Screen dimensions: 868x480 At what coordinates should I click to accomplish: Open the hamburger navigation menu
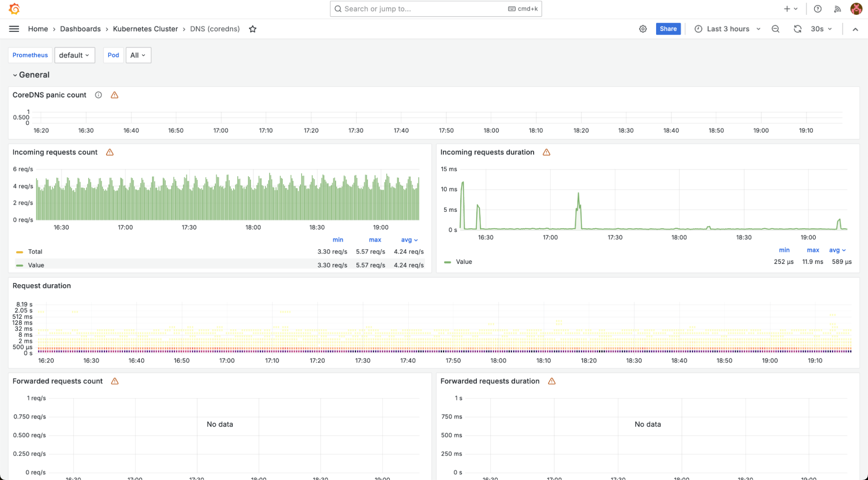[x=14, y=29]
